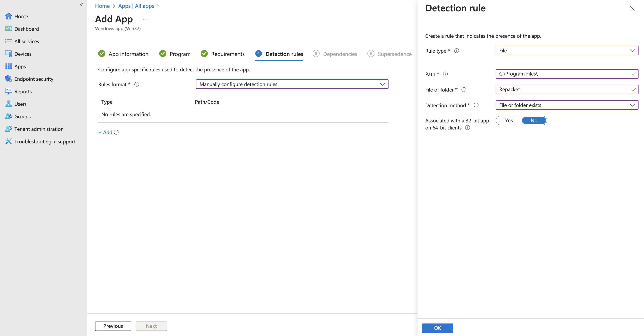The image size is (644, 336).
Task: Expand the Rules format dropdown
Action: pos(292,84)
